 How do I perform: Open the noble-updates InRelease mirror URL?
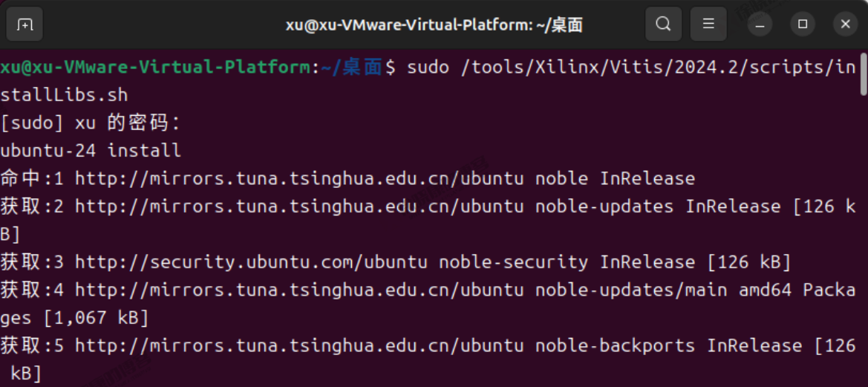(299, 206)
